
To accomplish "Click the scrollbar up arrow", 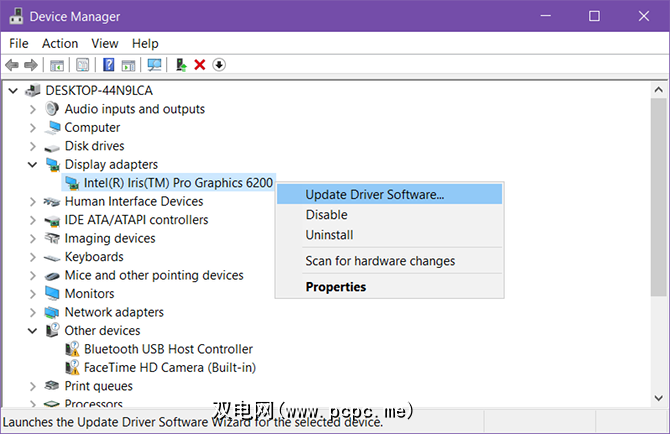I will coord(658,90).
